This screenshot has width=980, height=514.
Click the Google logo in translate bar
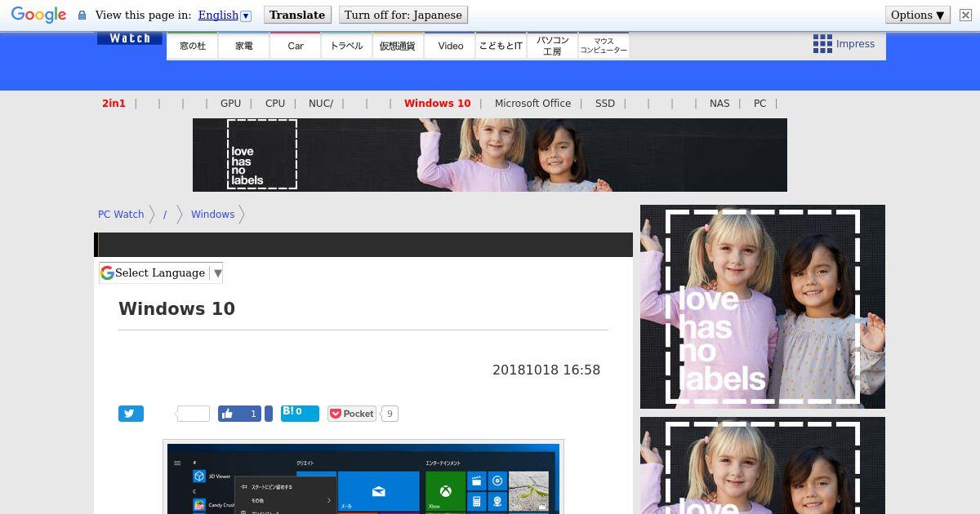coord(38,15)
